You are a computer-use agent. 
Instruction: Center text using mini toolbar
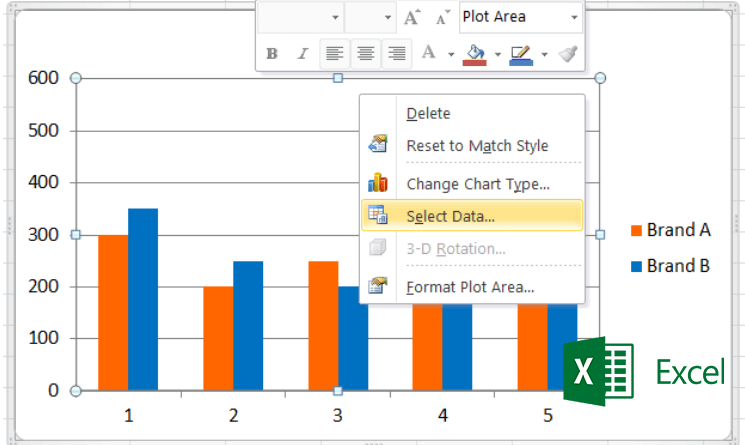click(x=365, y=54)
